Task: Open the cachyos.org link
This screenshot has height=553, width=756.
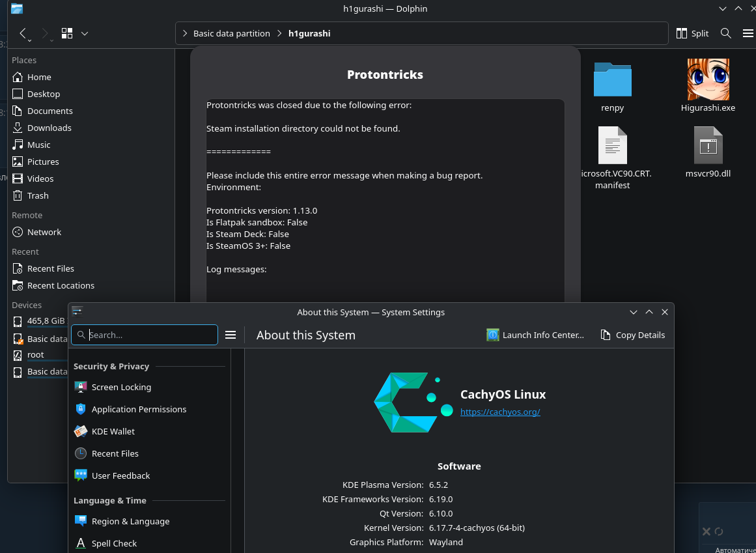Action: tap(500, 412)
